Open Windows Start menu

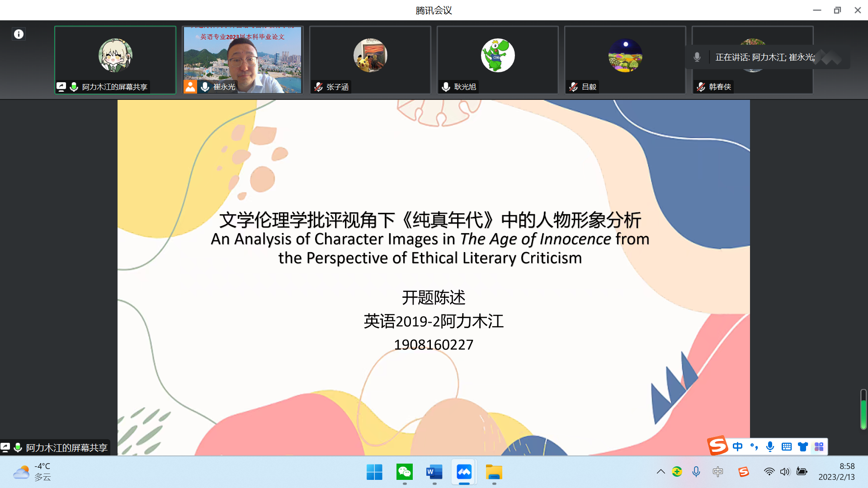[374, 472]
